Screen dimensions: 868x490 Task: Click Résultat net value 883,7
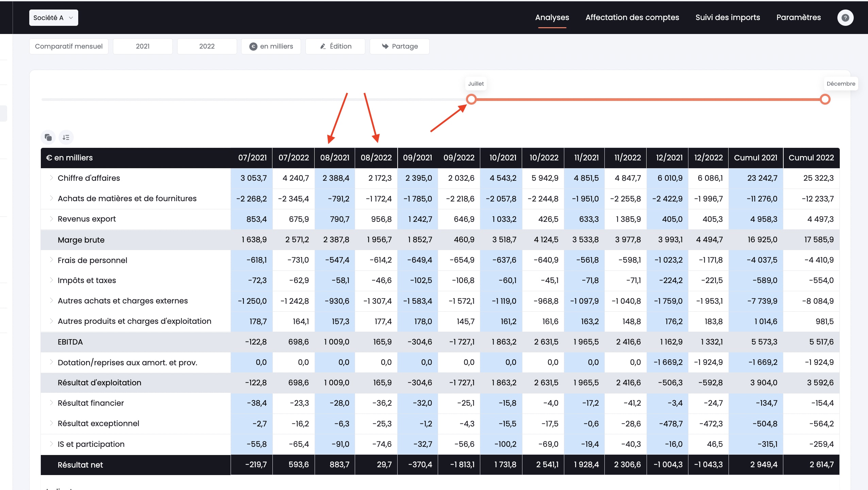click(339, 465)
